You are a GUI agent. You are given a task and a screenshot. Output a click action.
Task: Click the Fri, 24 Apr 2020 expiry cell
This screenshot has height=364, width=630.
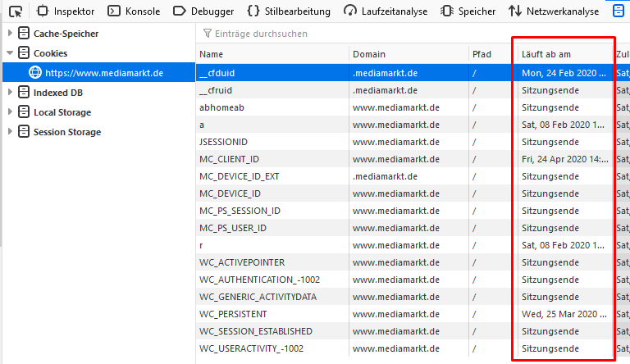tap(564, 160)
